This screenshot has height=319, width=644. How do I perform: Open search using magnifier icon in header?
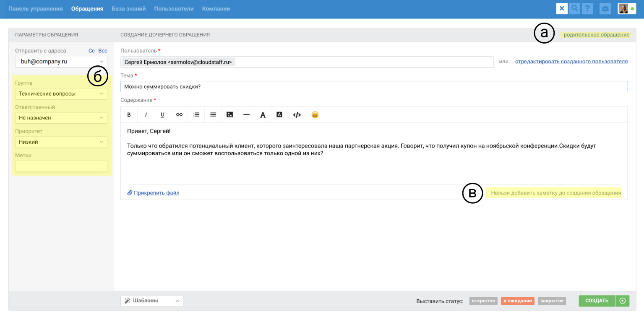point(574,8)
